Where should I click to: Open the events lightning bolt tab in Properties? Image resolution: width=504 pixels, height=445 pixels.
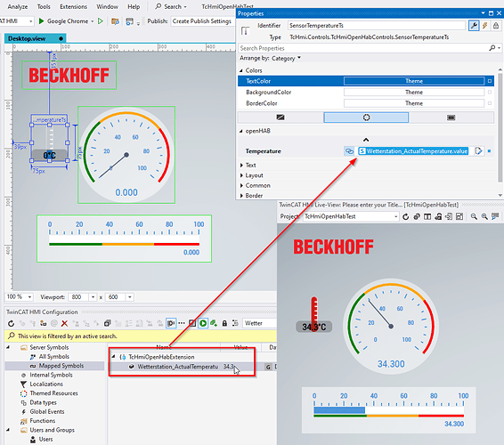click(485, 26)
